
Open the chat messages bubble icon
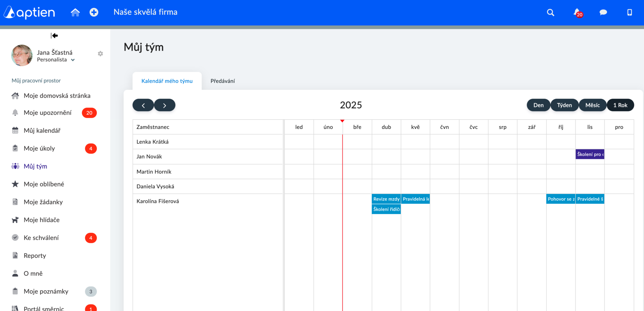click(603, 12)
